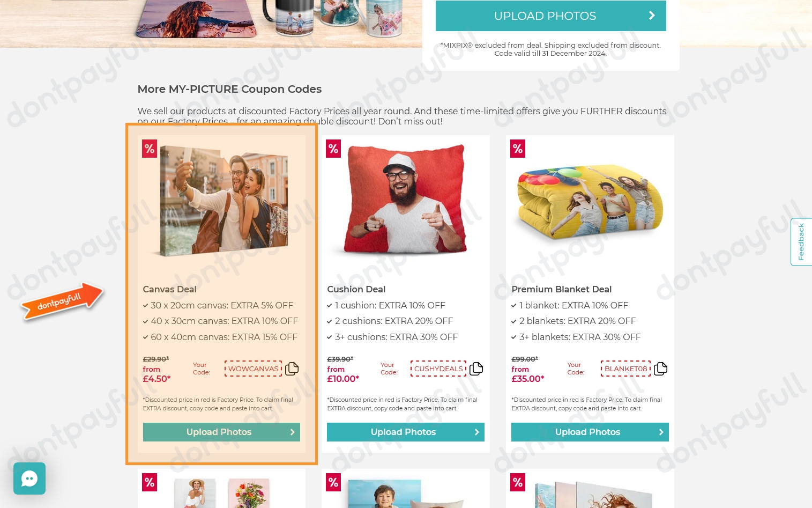Viewport: 812px width, 508px height.
Task: Click the dontpayfull orange arrow logo
Action: (x=62, y=301)
